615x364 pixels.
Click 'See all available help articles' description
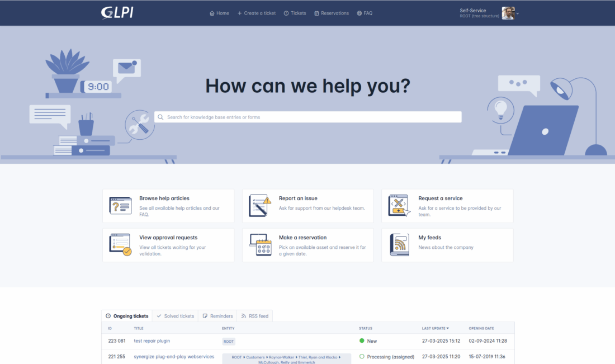(x=179, y=211)
